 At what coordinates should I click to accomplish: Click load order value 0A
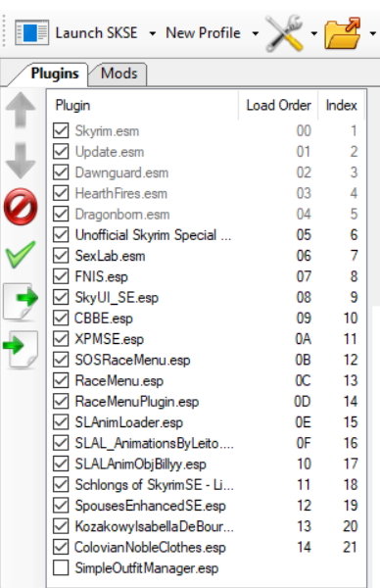click(304, 339)
